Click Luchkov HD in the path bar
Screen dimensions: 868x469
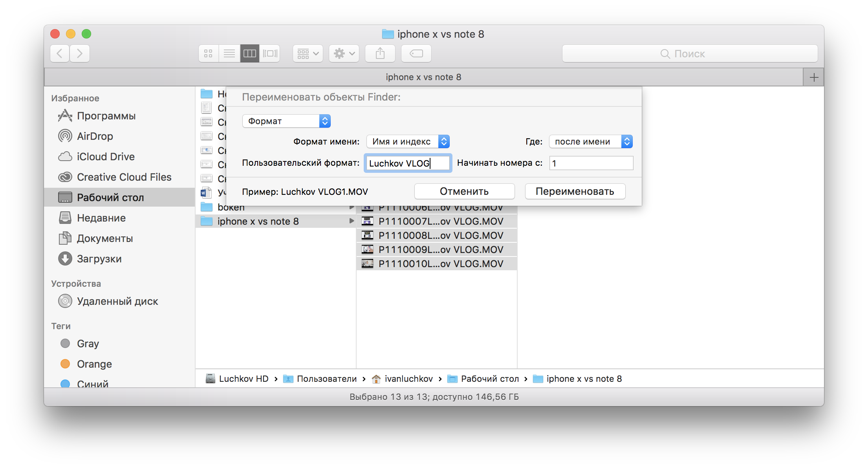click(238, 379)
